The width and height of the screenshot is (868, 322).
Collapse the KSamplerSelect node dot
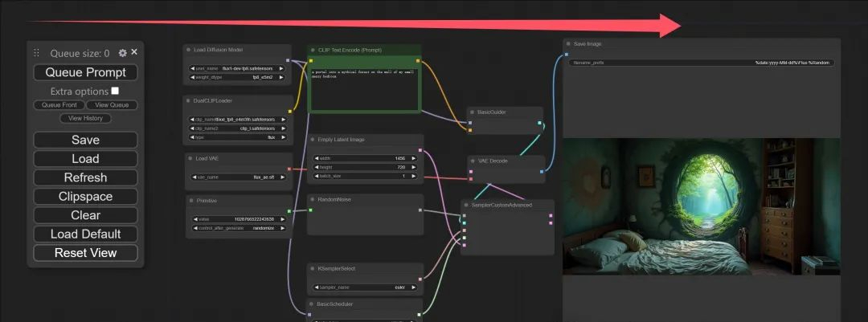tap(313, 268)
